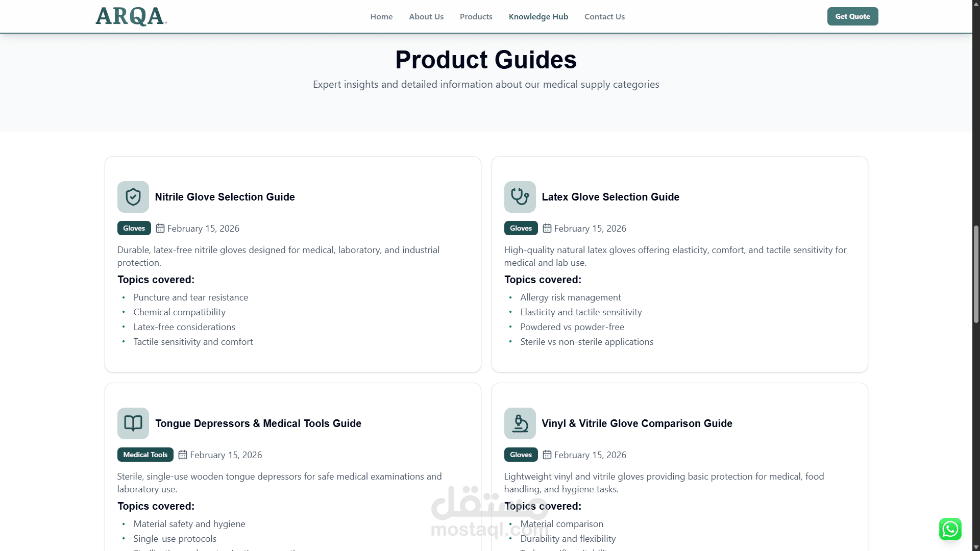The height and width of the screenshot is (551, 980).
Task: Click the Medical Tools category tag
Action: tap(145, 455)
